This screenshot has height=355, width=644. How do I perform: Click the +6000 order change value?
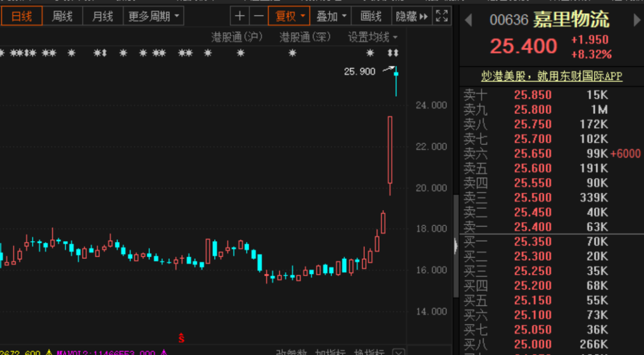pos(626,154)
